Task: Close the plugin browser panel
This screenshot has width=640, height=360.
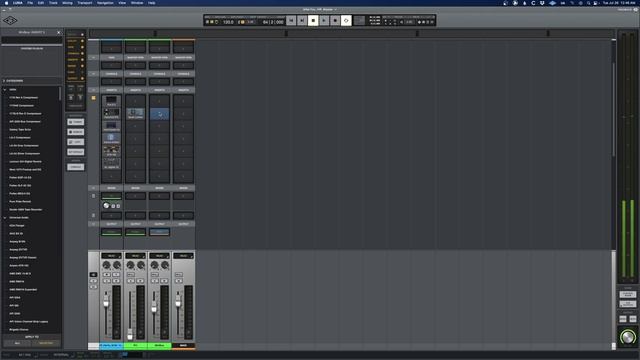Action: click(x=58, y=32)
